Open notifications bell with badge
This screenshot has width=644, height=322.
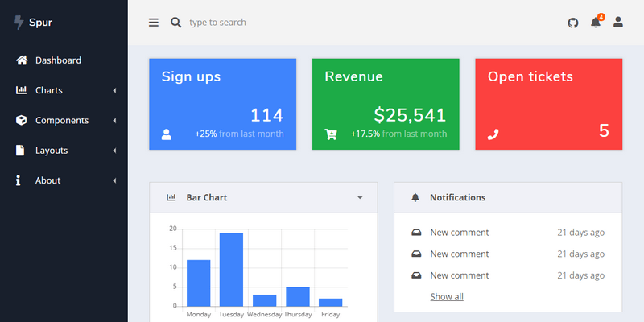pos(596,22)
